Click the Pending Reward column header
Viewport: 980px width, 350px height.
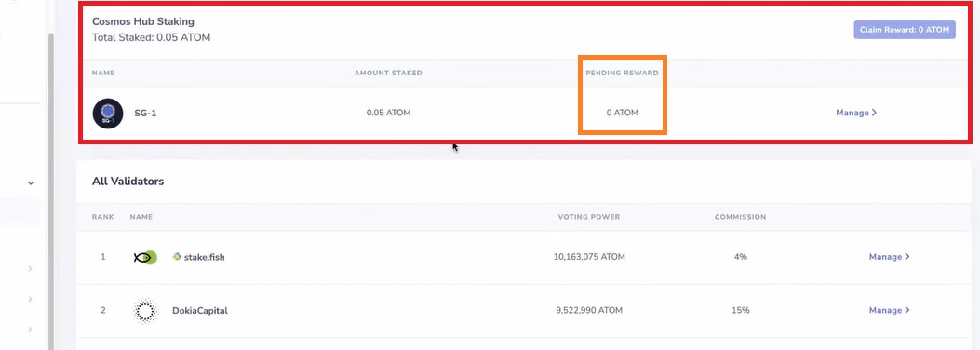[622, 74]
